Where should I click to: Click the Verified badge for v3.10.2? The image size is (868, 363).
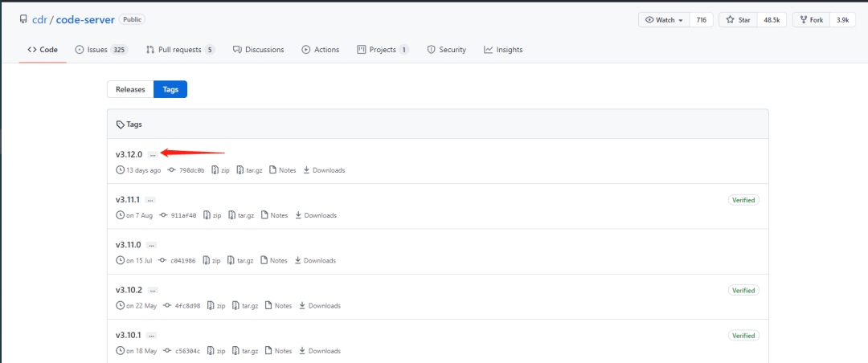point(743,290)
